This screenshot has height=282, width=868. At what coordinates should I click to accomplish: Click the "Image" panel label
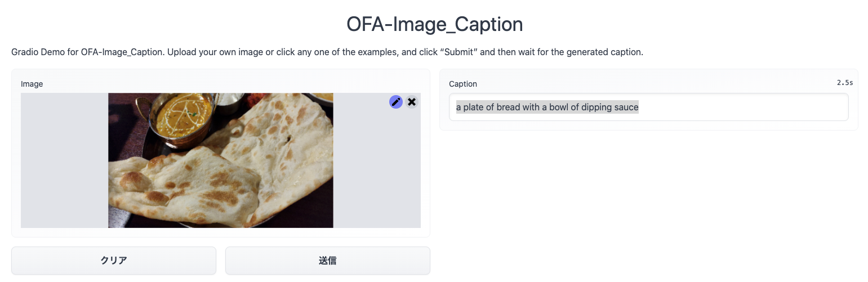tap(32, 84)
